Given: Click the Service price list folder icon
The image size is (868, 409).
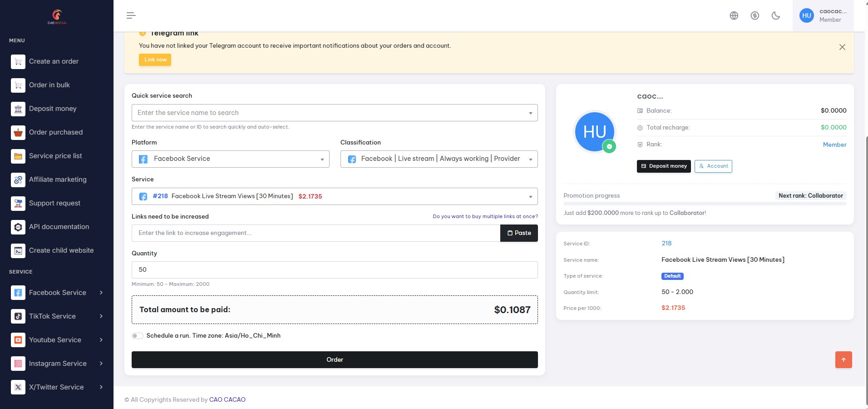Looking at the screenshot, I should click(x=18, y=156).
